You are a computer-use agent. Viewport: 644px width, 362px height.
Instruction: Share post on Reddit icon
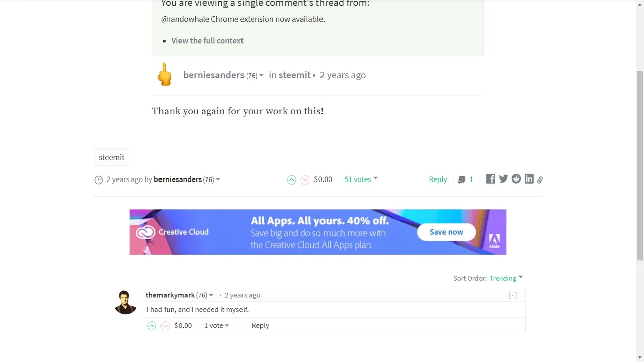point(516,179)
